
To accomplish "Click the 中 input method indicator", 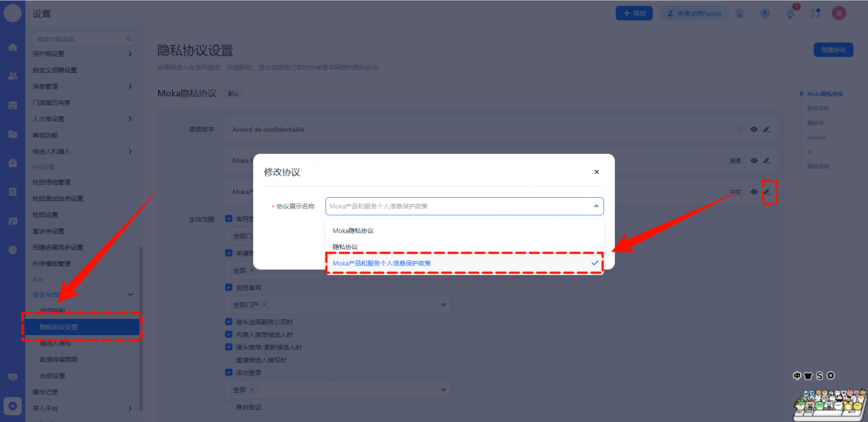I will (x=797, y=375).
